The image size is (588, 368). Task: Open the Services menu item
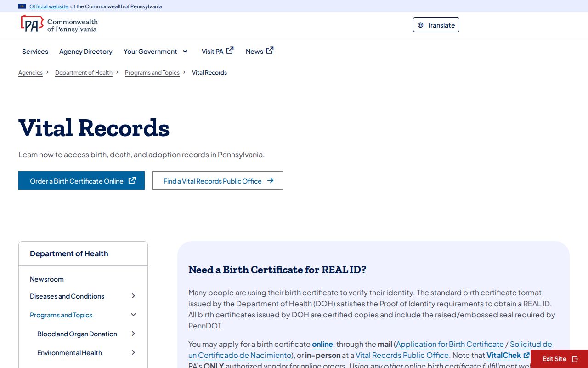[x=35, y=52]
